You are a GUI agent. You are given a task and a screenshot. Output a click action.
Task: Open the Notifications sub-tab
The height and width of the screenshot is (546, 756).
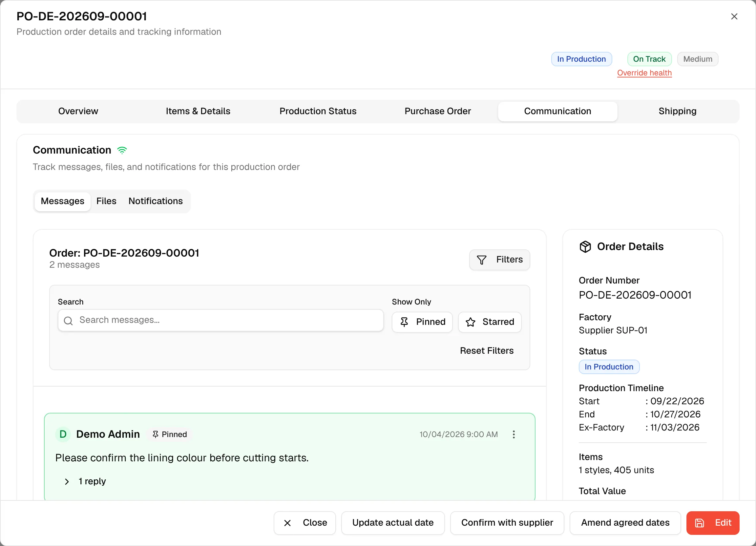point(156,201)
